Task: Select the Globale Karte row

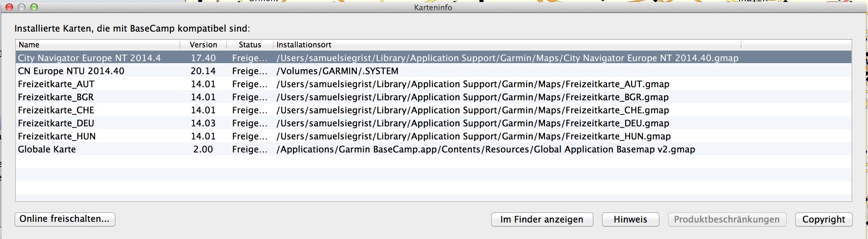Action: pyautogui.click(x=434, y=149)
